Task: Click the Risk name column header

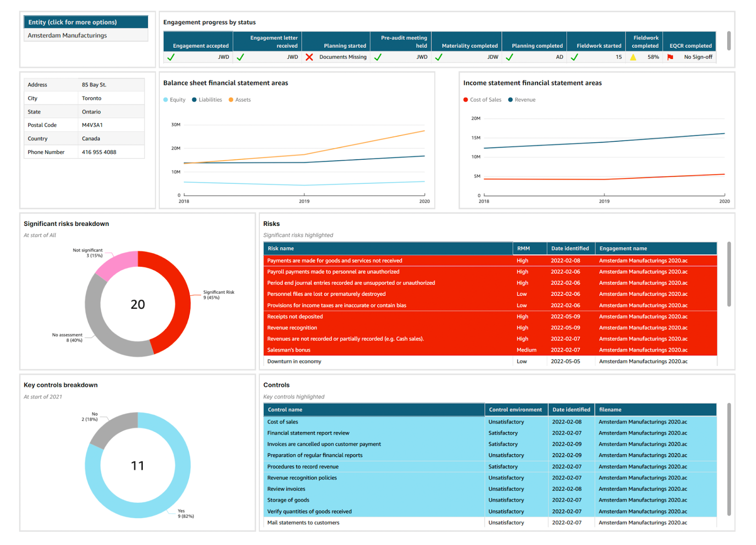Action: tap(281, 249)
